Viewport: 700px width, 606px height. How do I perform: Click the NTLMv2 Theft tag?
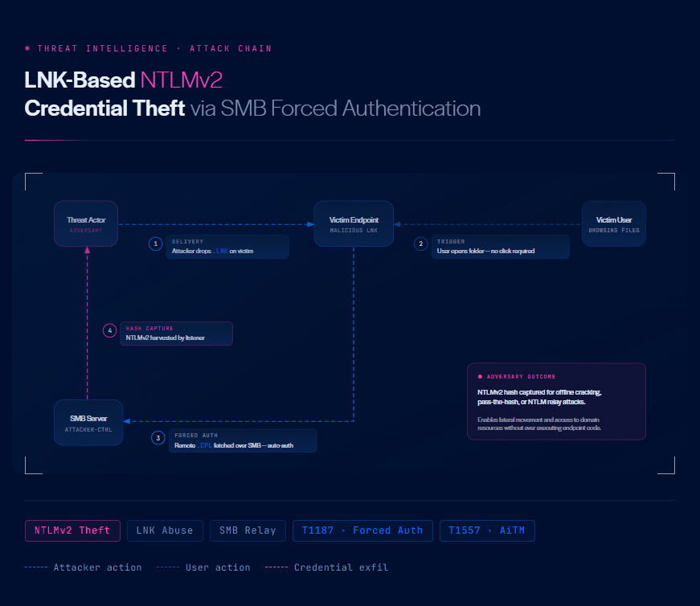(x=72, y=530)
